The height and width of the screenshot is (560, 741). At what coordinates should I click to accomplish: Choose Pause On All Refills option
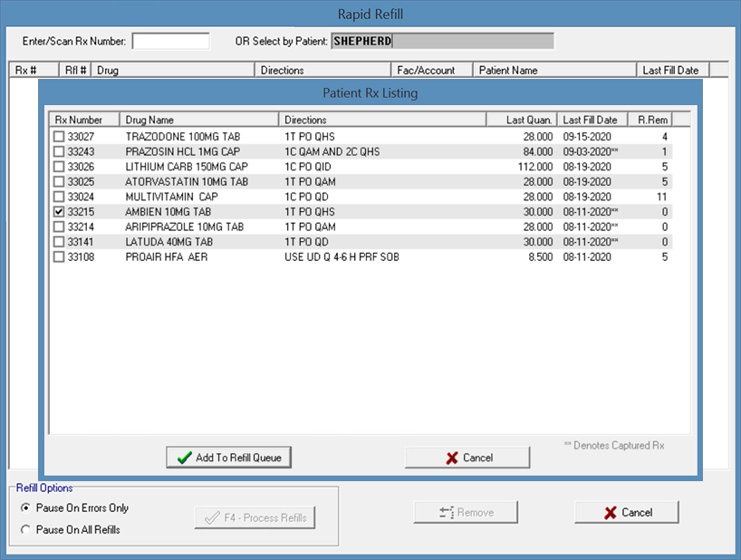click(25, 529)
